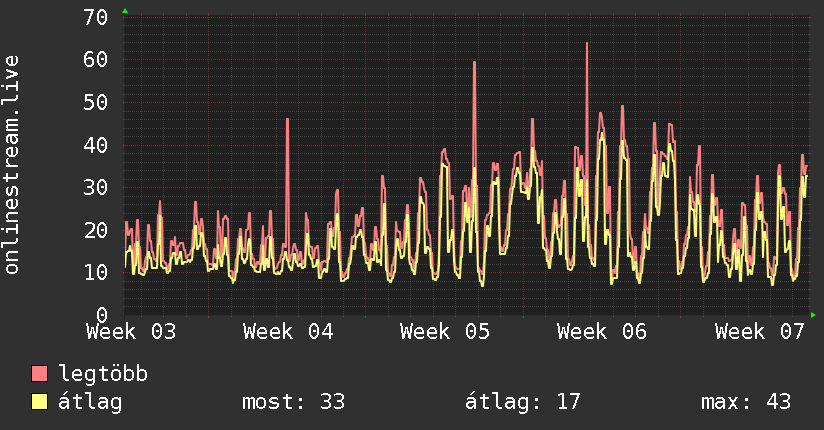Click the átlag legend label next to yellow swatch

[x=90, y=402]
